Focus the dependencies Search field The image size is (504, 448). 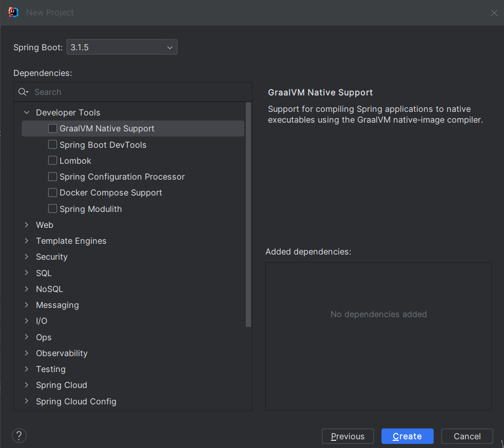coord(133,92)
